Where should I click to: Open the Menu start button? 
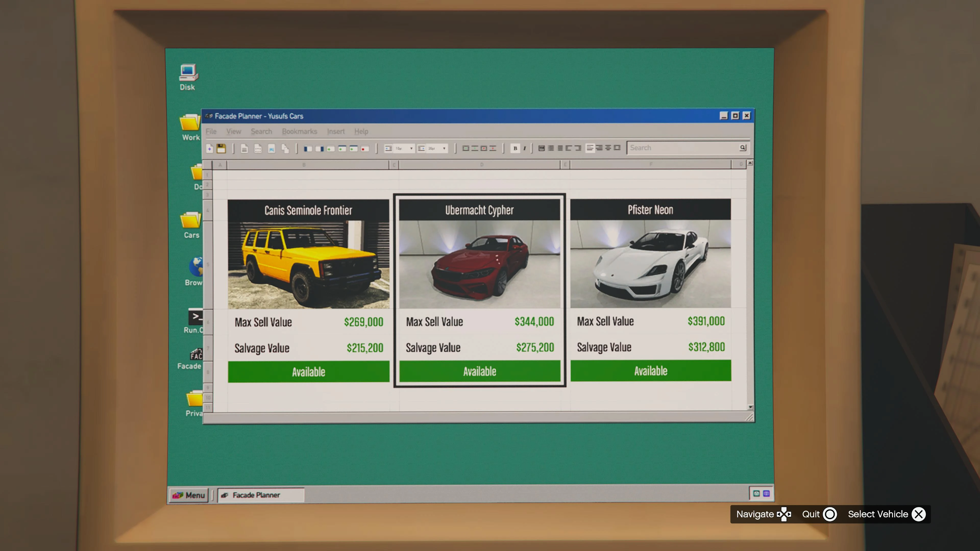pyautogui.click(x=189, y=495)
